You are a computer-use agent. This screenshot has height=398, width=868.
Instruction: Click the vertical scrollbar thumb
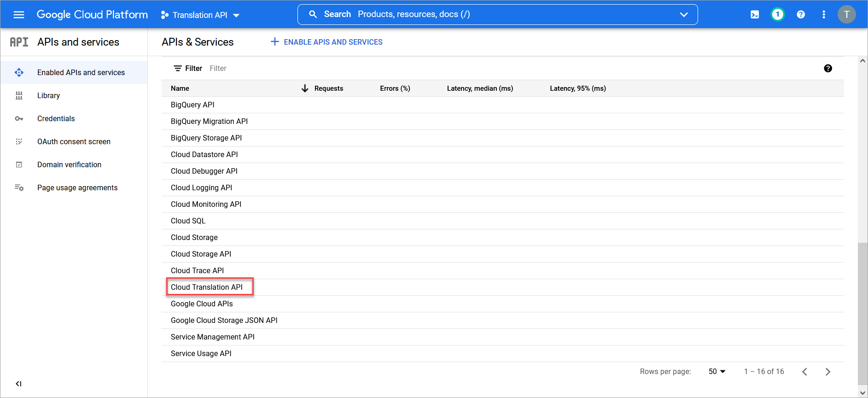coord(863,313)
